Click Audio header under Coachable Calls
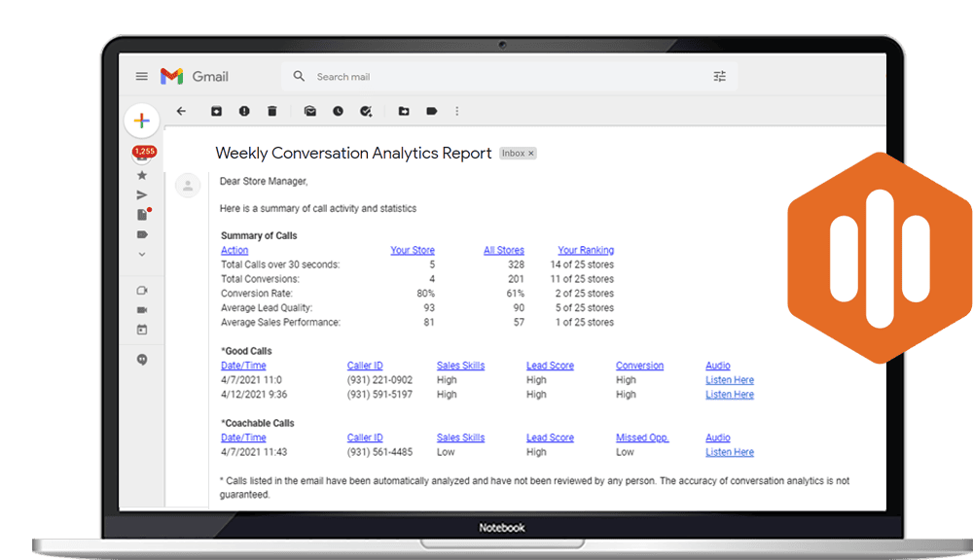 (x=718, y=437)
